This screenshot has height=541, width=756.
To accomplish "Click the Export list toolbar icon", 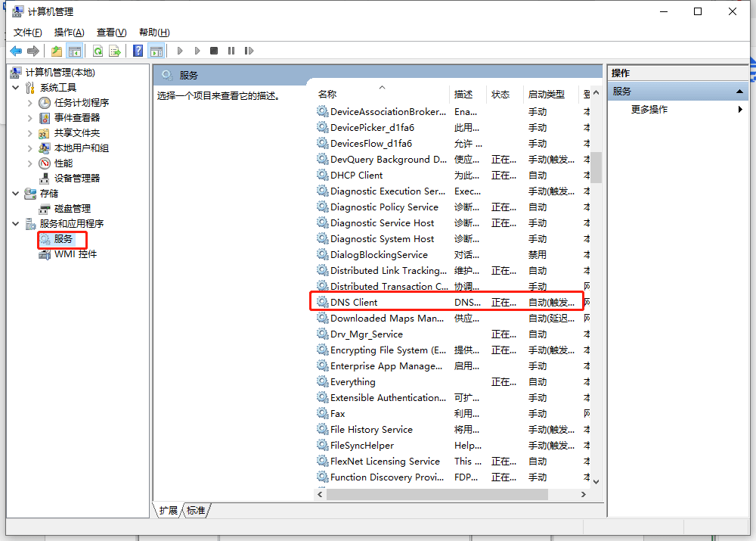I will (115, 51).
